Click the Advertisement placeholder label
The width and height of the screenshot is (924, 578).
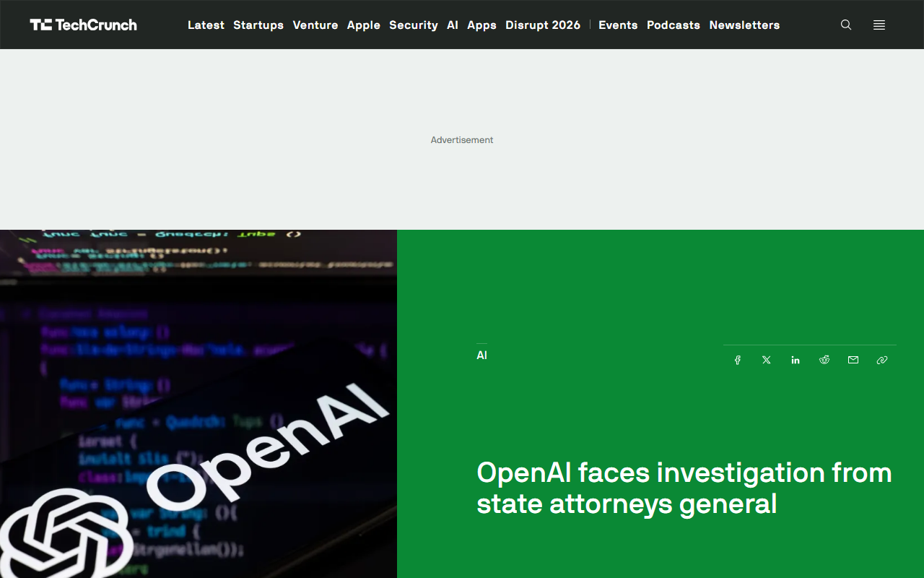(x=462, y=140)
